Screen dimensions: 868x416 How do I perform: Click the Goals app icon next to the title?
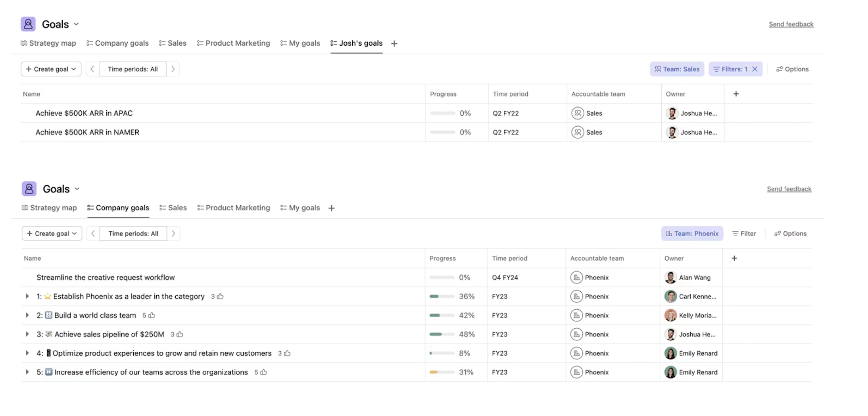coord(28,24)
